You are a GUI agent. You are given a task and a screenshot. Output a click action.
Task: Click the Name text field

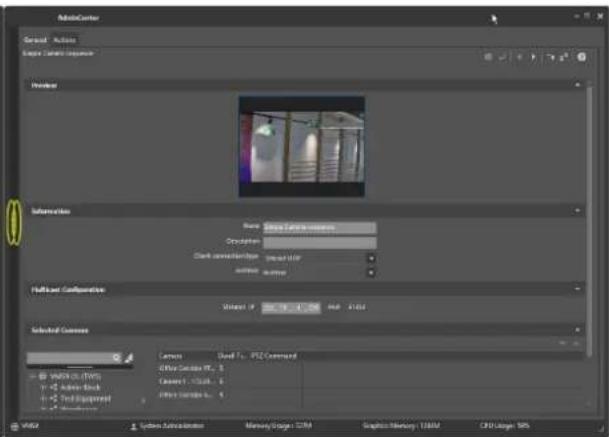tap(320, 227)
